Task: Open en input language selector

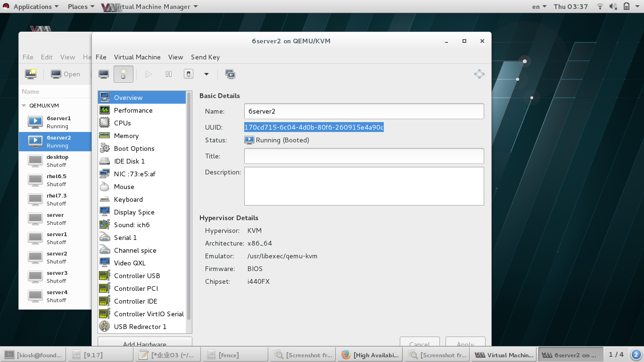Action: (x=539, y=7)
